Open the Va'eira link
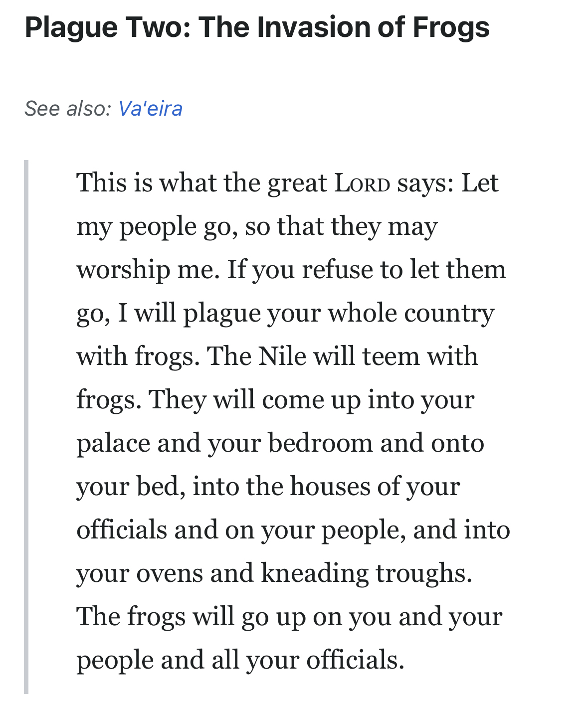 tap(150, 109)
